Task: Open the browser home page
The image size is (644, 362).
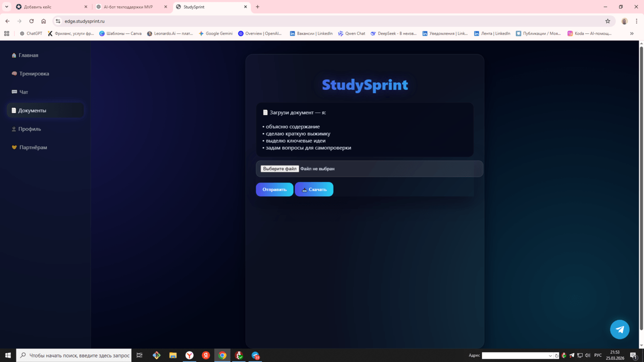Action: coord(44,21)
